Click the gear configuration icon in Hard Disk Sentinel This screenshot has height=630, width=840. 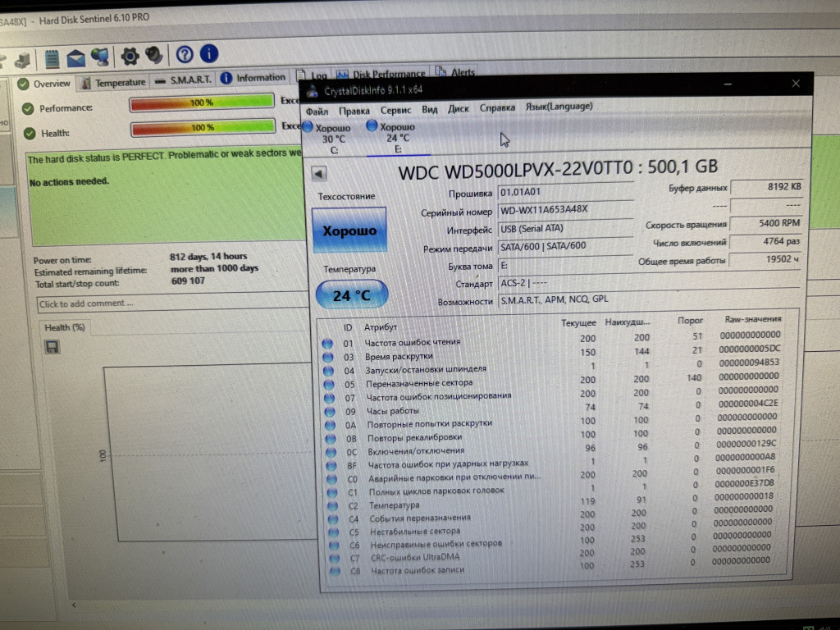130,56
